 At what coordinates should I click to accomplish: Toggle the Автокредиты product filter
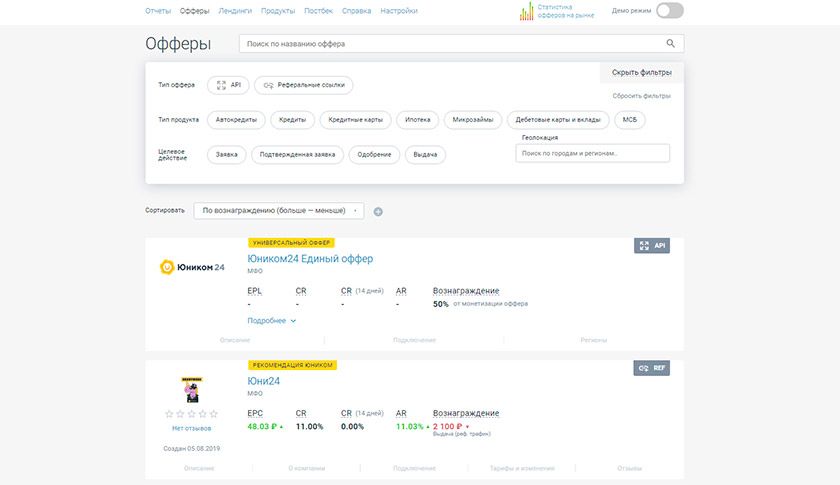(236, 120)
